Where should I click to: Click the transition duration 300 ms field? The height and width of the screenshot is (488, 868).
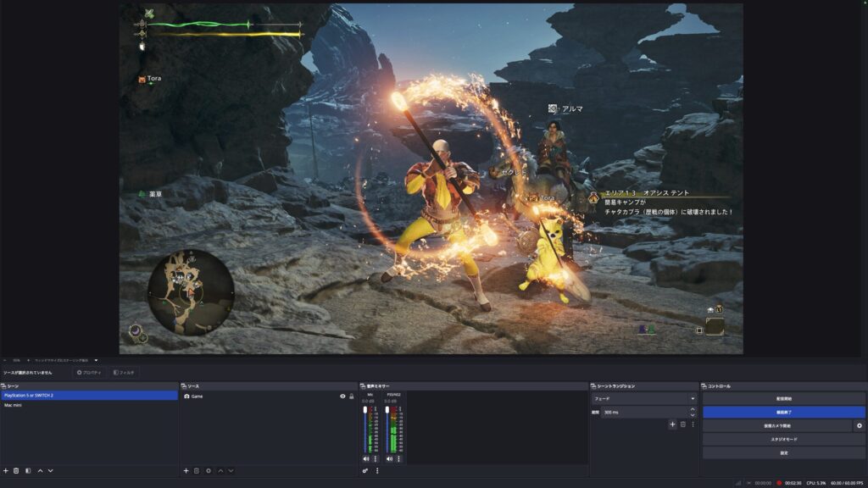[645, 413]
